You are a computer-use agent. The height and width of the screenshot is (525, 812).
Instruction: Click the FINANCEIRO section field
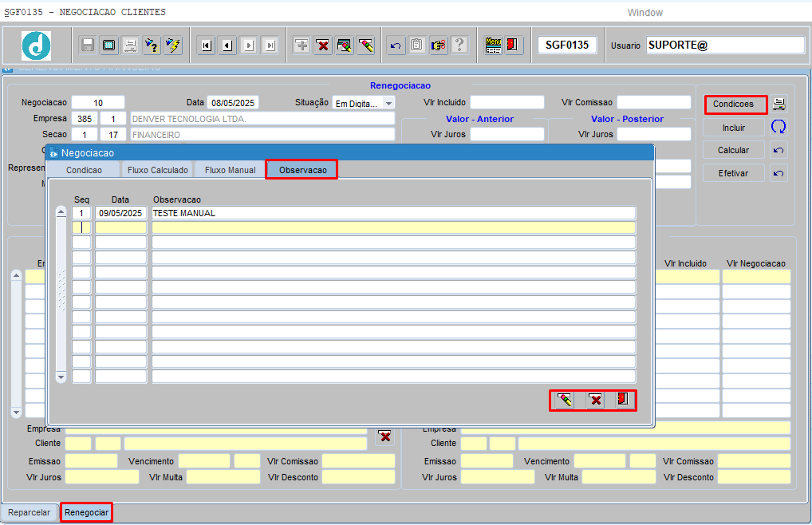pyautogui.click(x=262, y=135)
